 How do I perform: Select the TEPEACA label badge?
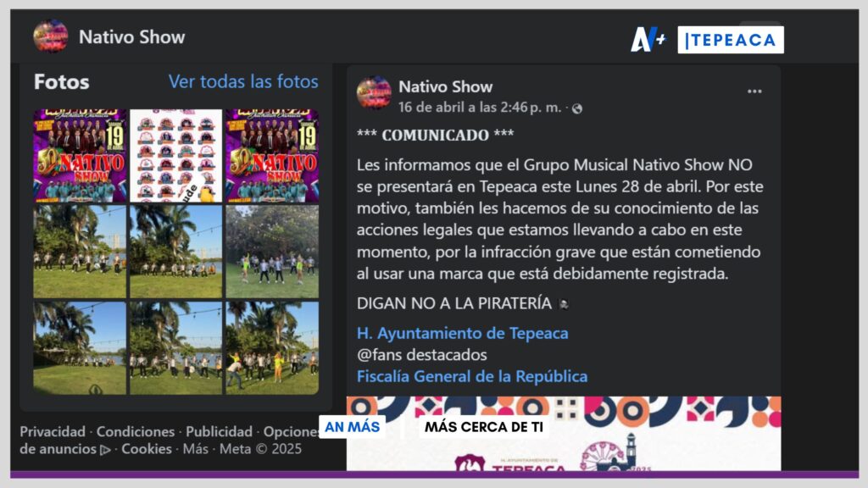tap(731, 40)
